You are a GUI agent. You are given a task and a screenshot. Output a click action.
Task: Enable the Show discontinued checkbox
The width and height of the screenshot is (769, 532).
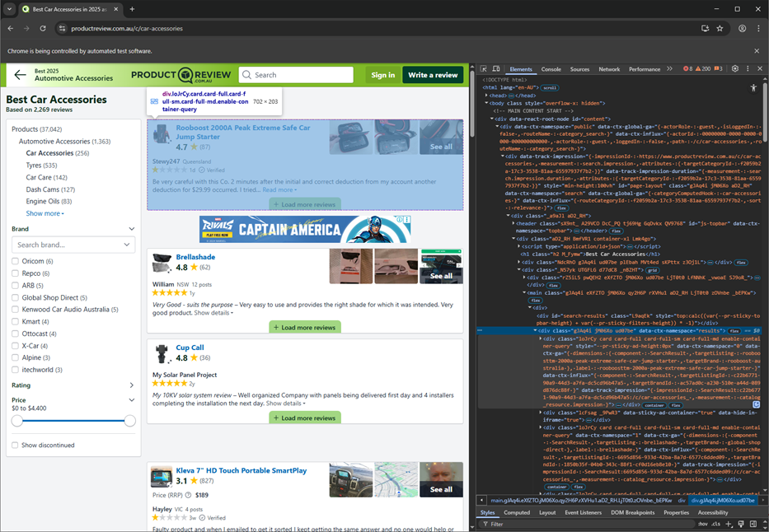[x=16, y=445]
